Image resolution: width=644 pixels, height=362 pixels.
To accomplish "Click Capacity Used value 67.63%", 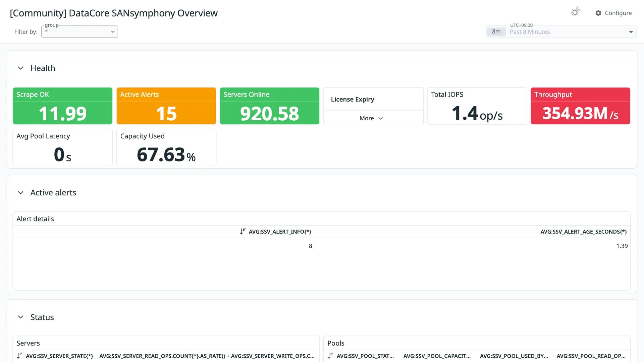I will [166, 155].
